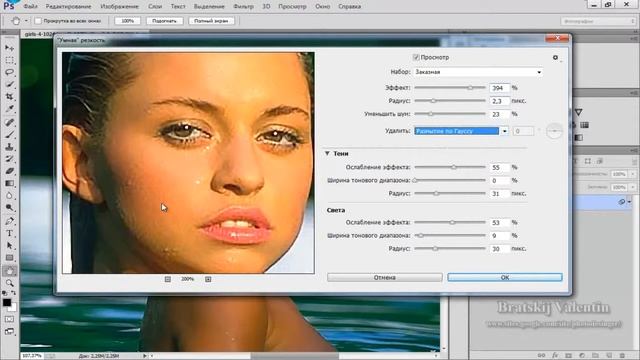
Task: Open the layer fill 100% dropdown
Action: click(x=633, y=187)
